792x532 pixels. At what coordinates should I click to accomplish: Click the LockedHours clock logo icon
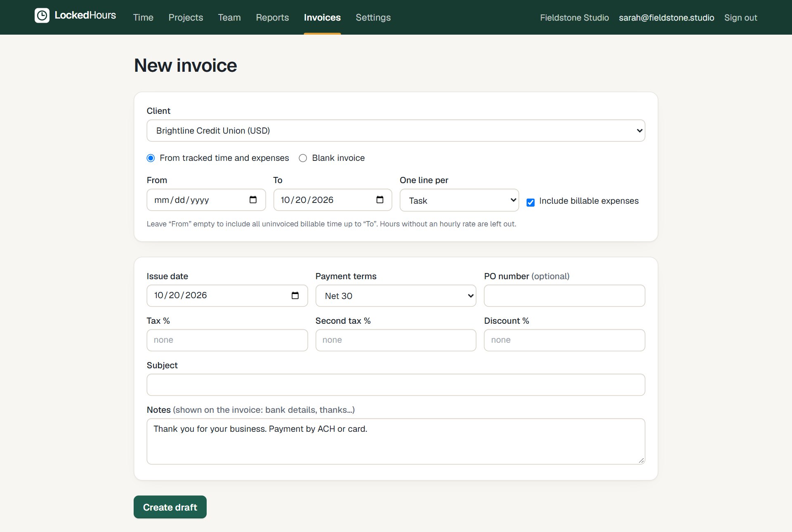click(x=42, y=16)
